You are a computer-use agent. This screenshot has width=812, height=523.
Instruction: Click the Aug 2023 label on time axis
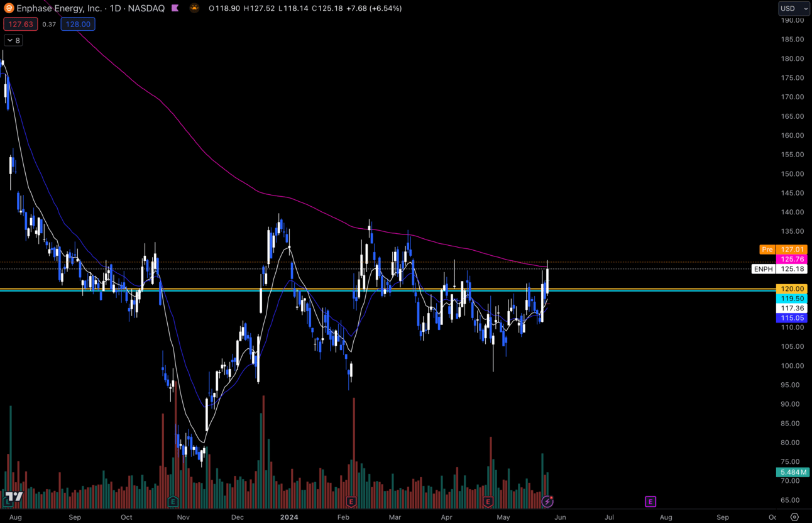pyautogui.click(x=16, y=517)
